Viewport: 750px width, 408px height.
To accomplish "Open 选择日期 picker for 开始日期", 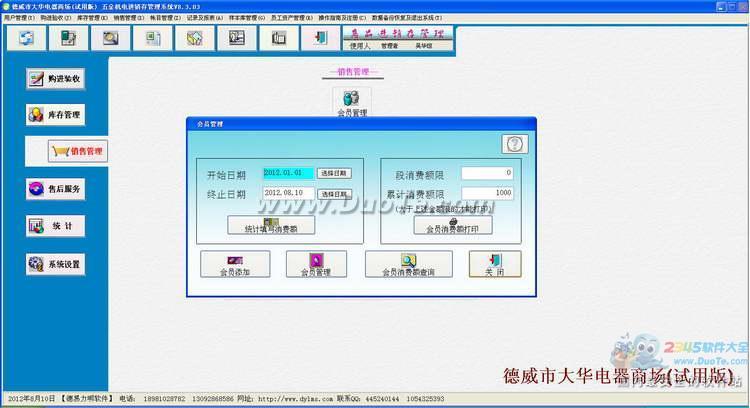I will [334, 173].
